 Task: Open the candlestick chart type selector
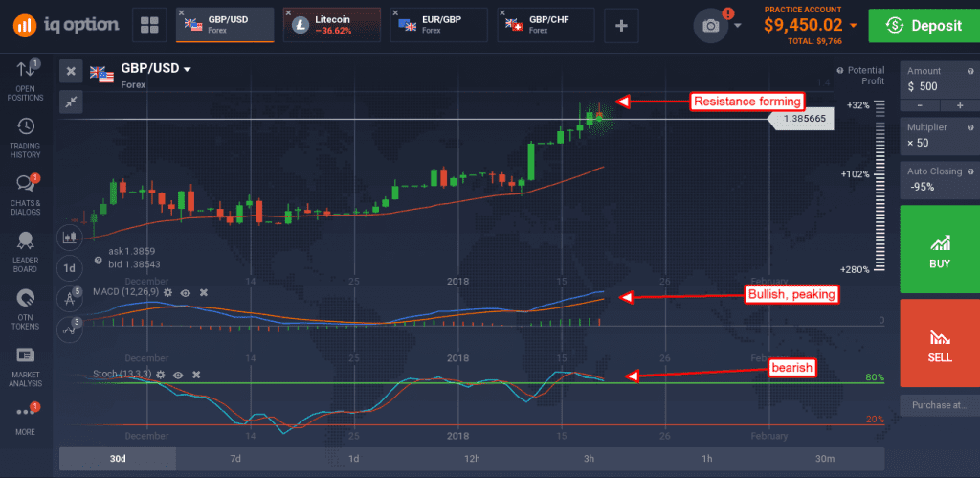tap(69, 238)
